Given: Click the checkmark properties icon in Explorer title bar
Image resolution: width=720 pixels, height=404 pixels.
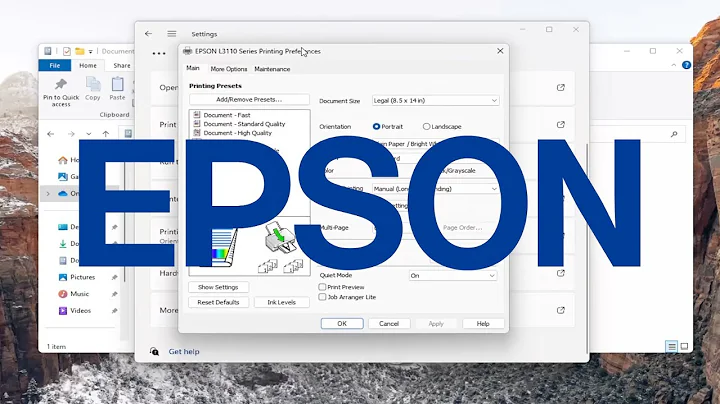Looking at the screenshot, I should coord(67,51).
